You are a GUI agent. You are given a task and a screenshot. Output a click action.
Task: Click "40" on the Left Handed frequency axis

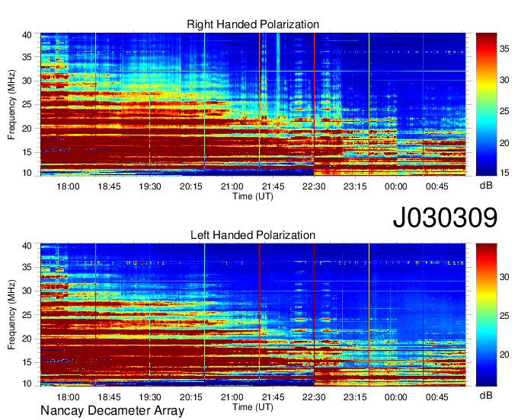point(27,246)
